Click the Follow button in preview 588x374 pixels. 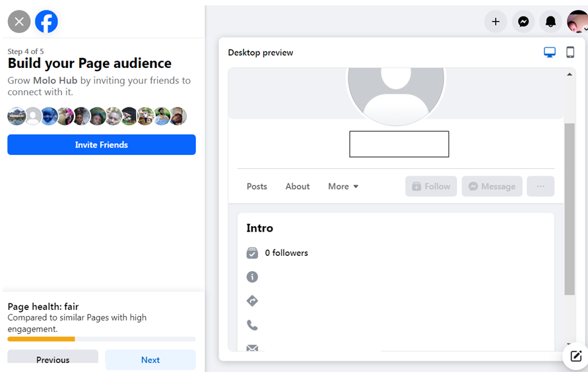coord(431,186)
